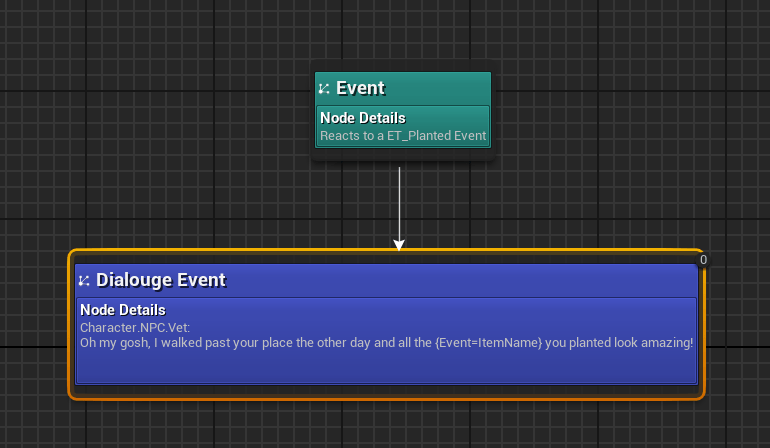Click the arrowhead entering Dialouge Event node

(399, 244)
